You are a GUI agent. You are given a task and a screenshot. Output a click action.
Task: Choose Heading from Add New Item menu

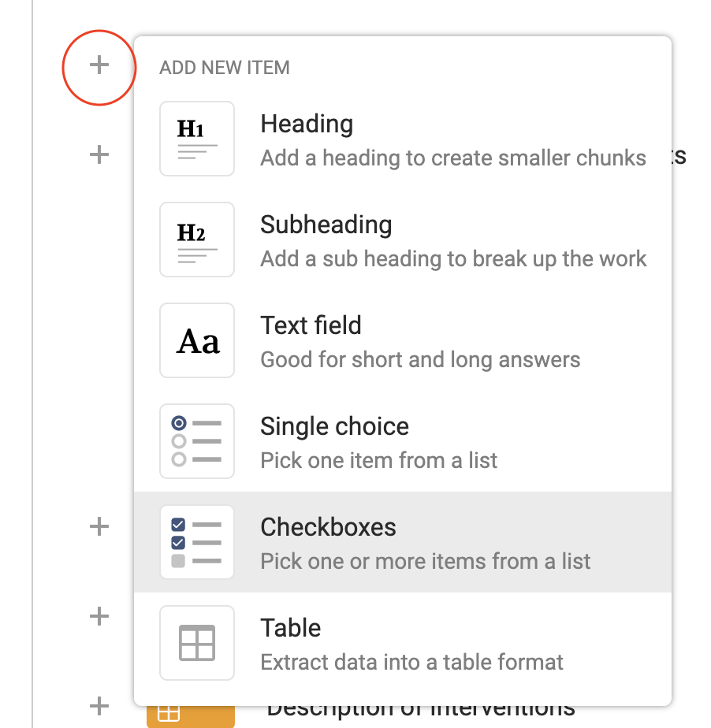[x=307, y=124]
